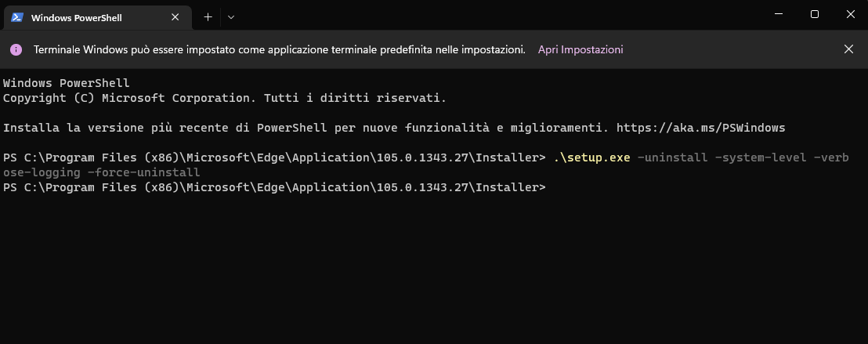
Task: Maximize the terminal window
Action: pyautogui.click(x=814, y=14)
